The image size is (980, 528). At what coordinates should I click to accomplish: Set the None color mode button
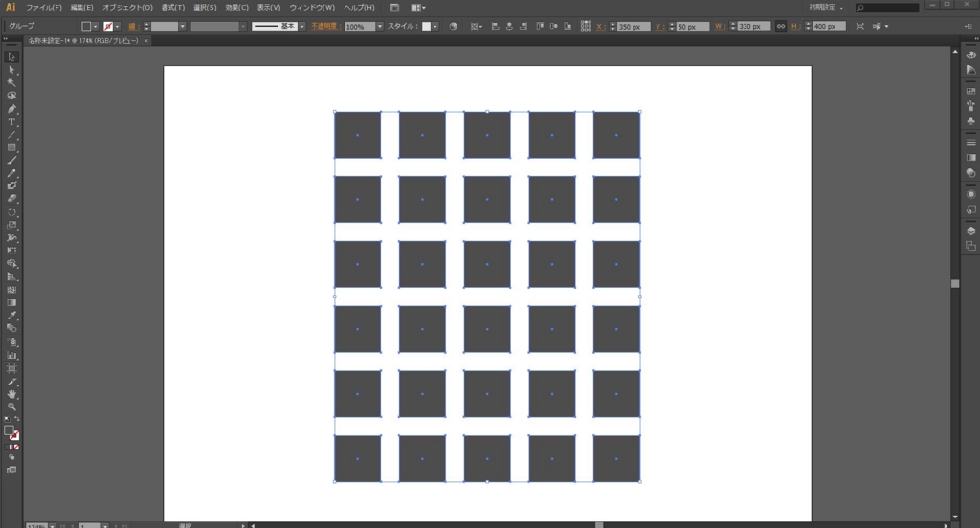[x=16, y=447]
